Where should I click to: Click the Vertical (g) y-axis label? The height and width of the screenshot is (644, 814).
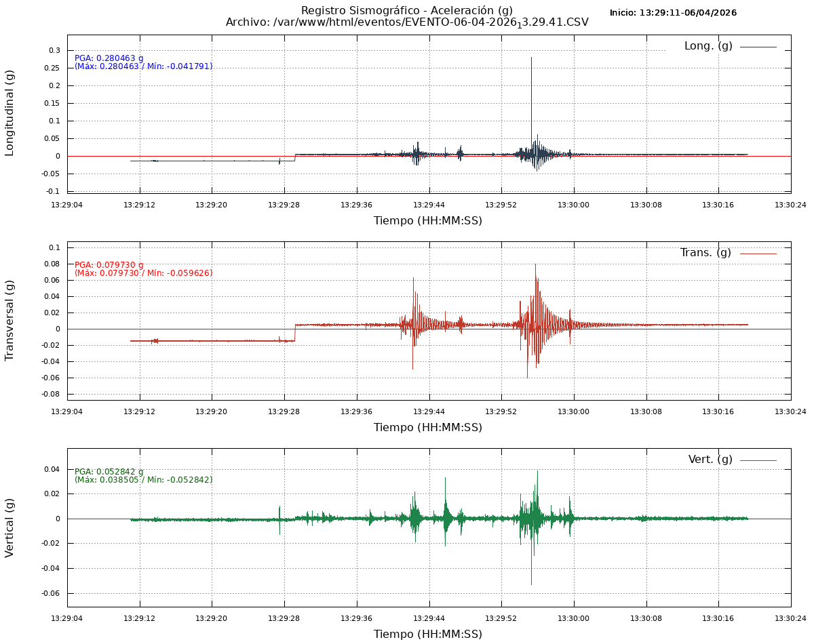[9, 527]
